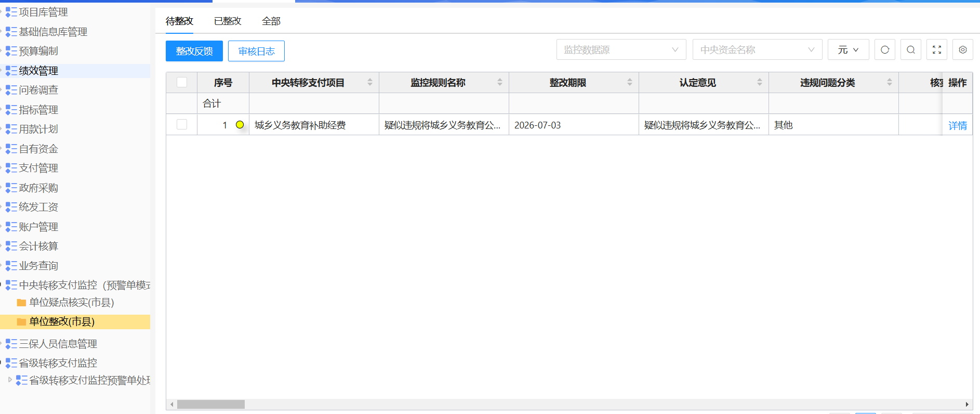Click the 政府采购 menu icon
980x414 pixels.
[x=11, y=188]
